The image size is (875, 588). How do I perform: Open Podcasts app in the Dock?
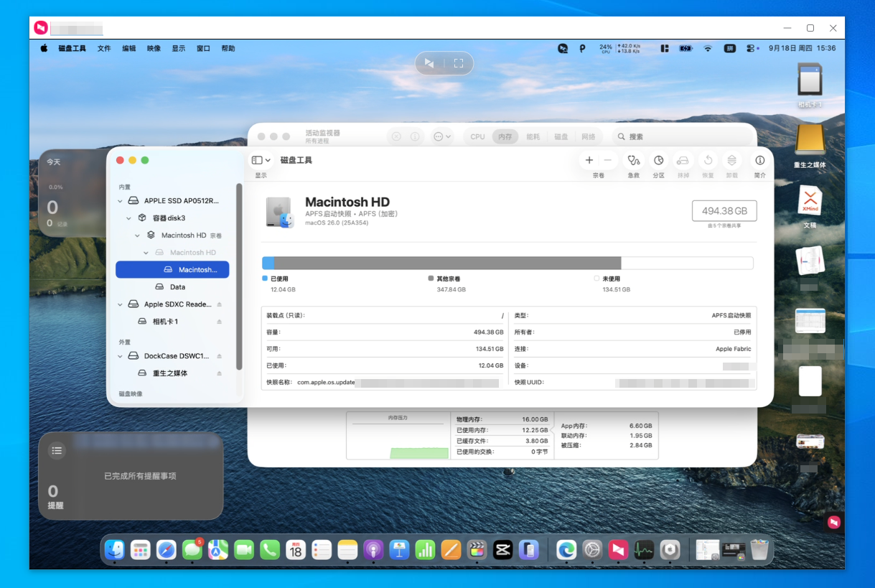[x=373, y=551]
